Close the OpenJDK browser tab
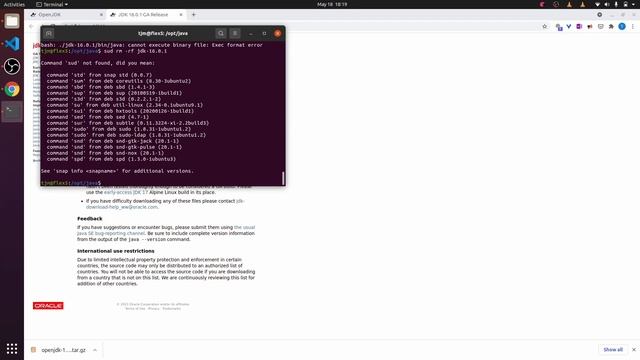640x360 pixels. click(x=101, y=15)
